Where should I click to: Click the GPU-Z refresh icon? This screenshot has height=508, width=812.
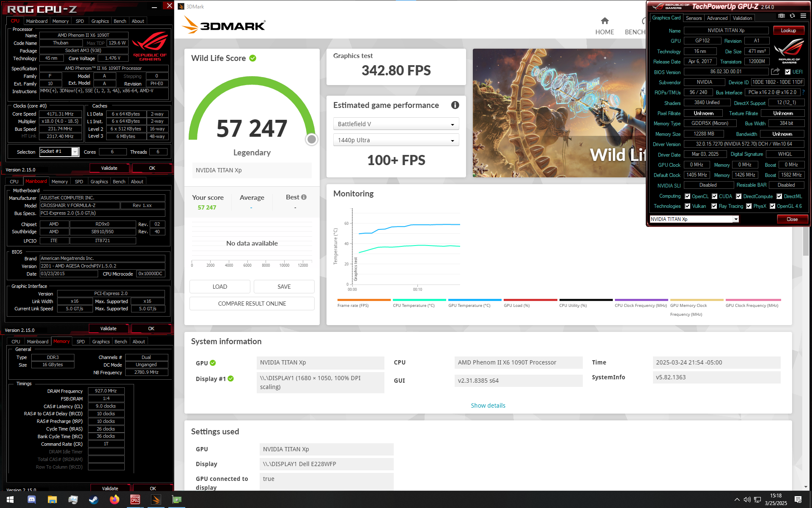click(792, 16)
